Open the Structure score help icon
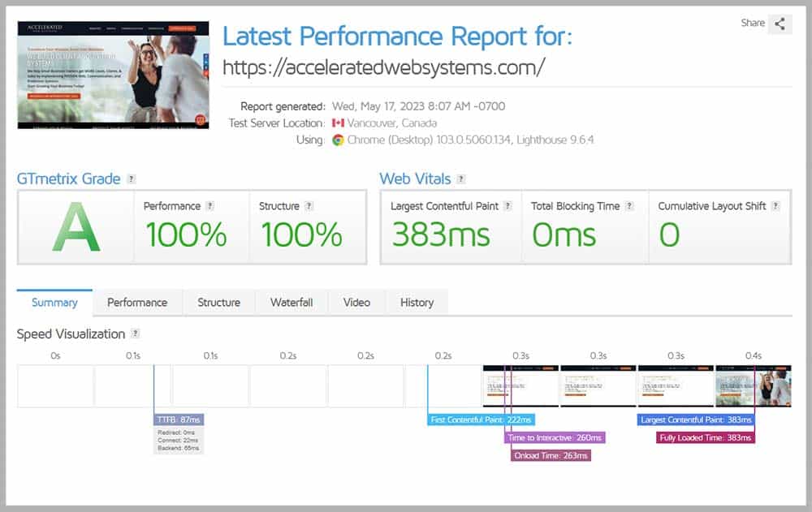Viewport: 812px width, 512px height. (x=309, y=205)
